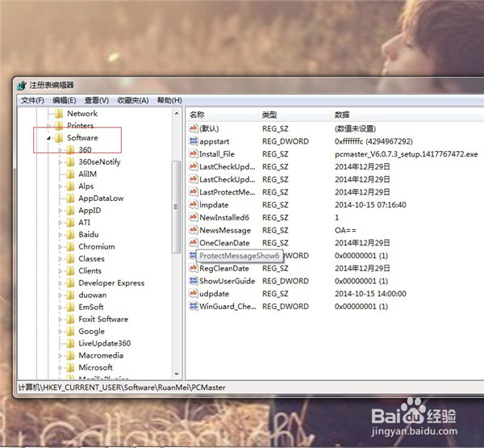The image size is (484, 448).
Task: Open the 文件(F) menu
Action: [32, 100]
